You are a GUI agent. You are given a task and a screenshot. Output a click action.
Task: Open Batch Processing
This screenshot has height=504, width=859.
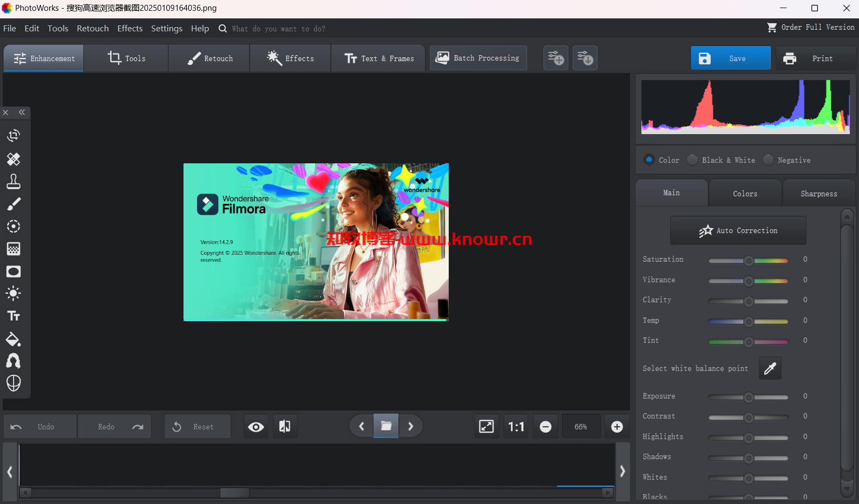[x=478, y=58]
